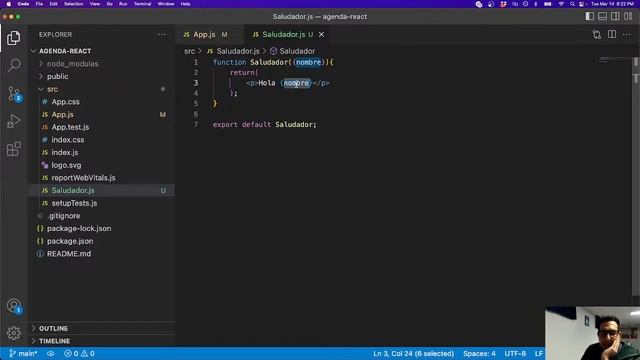Change end of line via LF
The width and height of the screenshot is (640, 360).
click(x=539, y=353)
